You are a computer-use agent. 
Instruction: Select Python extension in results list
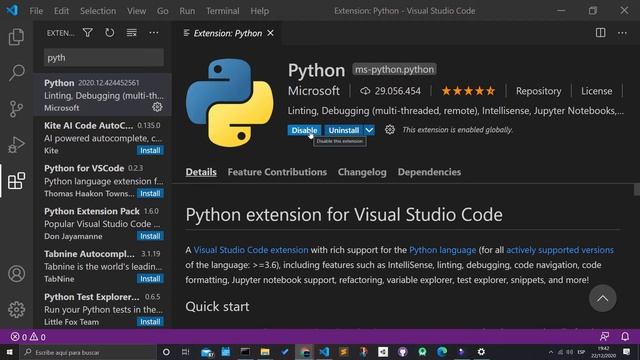(x=102, y=95)
